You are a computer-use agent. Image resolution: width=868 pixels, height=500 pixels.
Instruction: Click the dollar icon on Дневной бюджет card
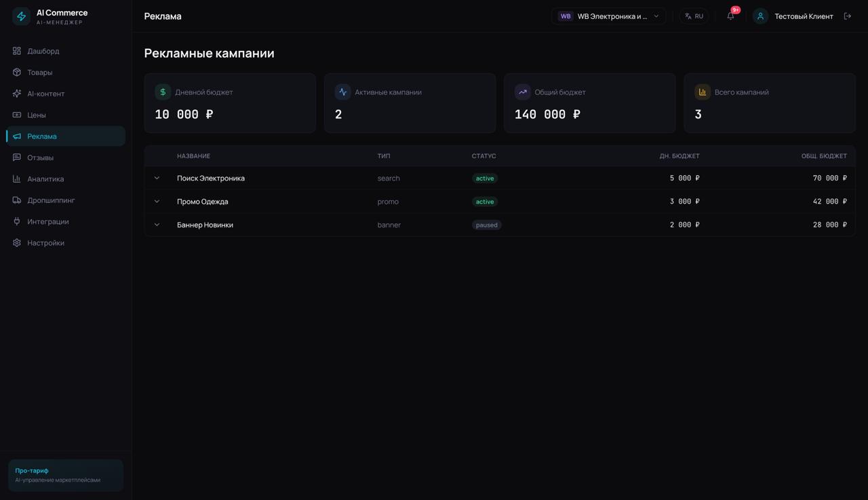pos(163,92)
